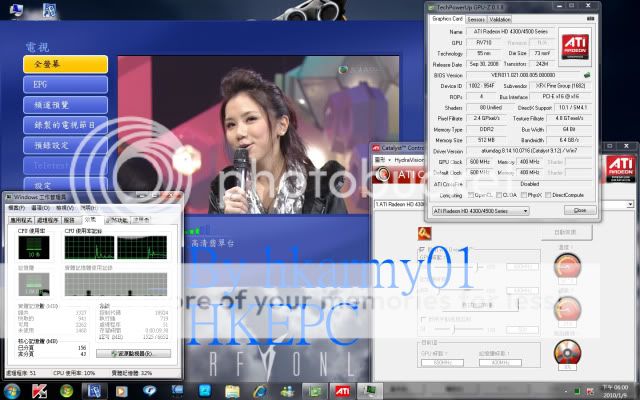Open the Windows Start orb

[x=12, y=391]
